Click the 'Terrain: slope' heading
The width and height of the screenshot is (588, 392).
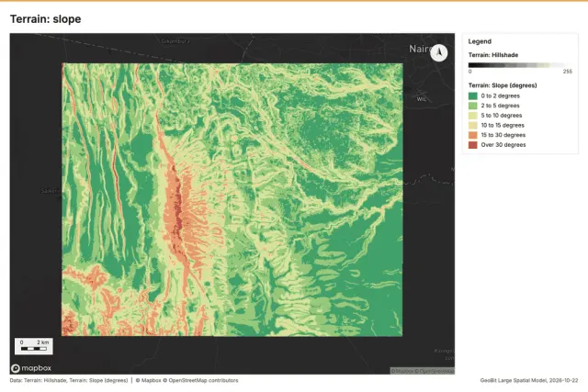coord(45,19)
